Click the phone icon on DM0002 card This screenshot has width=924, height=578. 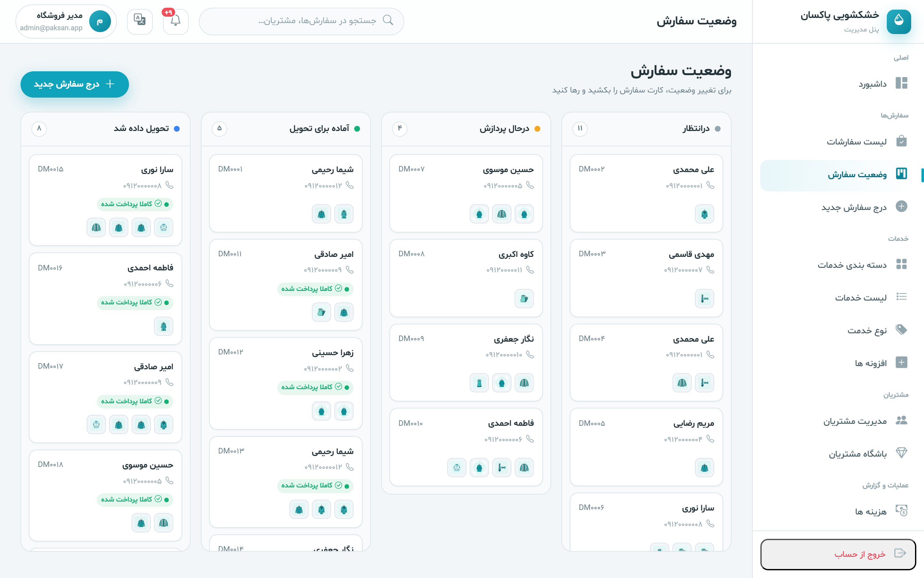pyautogui.click(x=710, y=185)
